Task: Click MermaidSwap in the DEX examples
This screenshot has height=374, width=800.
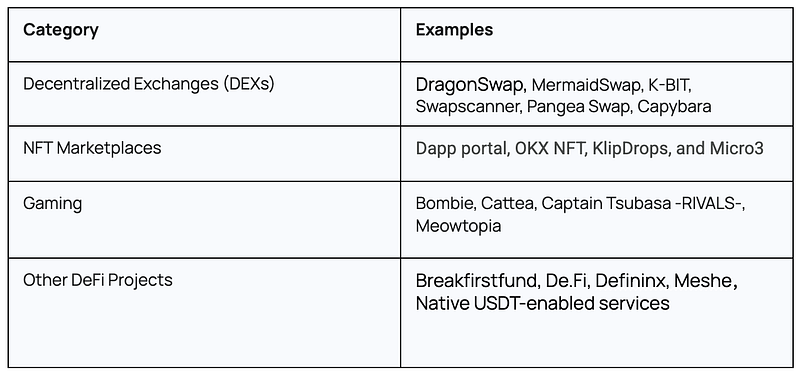Action: 586,85
